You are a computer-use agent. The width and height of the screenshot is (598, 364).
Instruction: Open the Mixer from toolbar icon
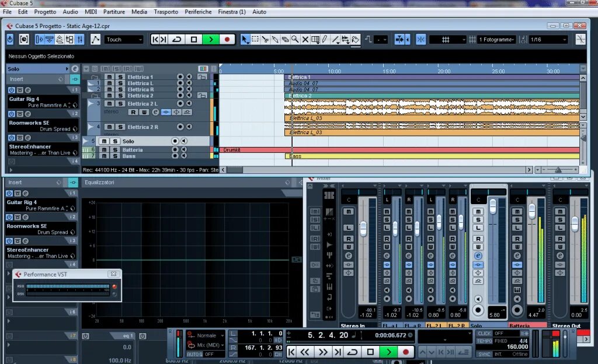click(x=79, y=39)
